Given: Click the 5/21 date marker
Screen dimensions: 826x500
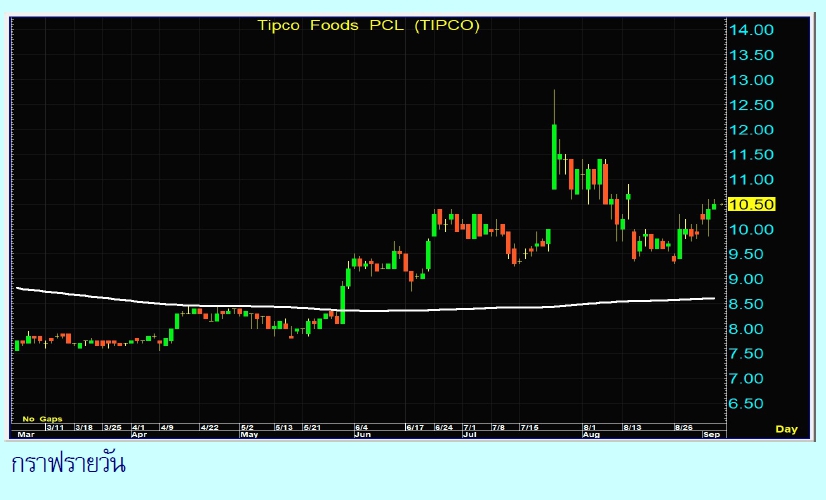Looking at the screenshot, I should click(x=312, y=427).
